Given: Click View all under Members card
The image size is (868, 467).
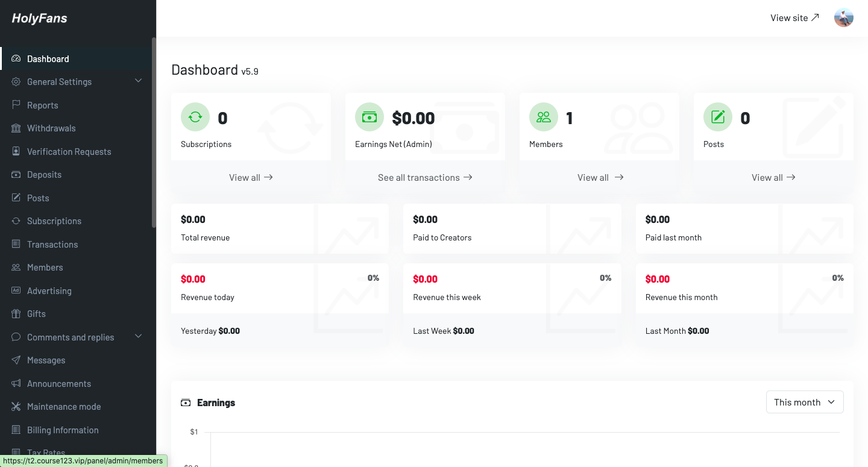Looking at the screenshot, I should point(600,177).
